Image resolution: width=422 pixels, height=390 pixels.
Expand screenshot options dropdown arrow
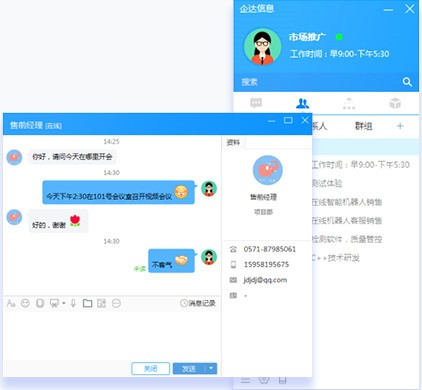pyautogui.click(x=63, y=303)
